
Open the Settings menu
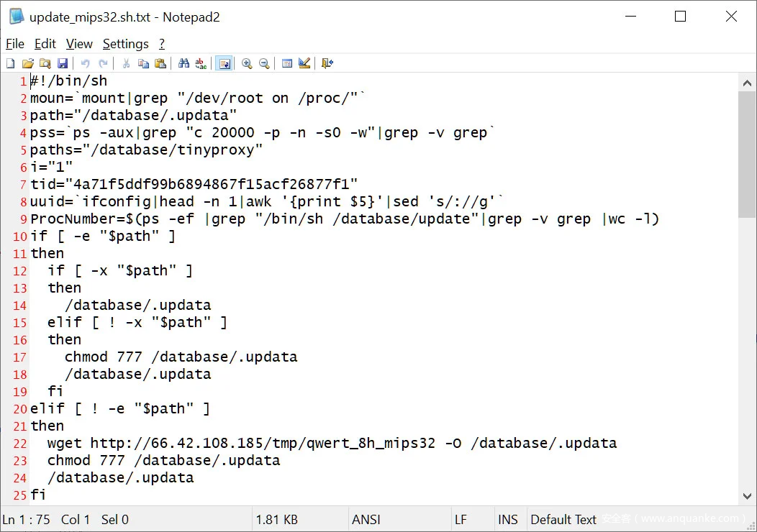[125, 44]
